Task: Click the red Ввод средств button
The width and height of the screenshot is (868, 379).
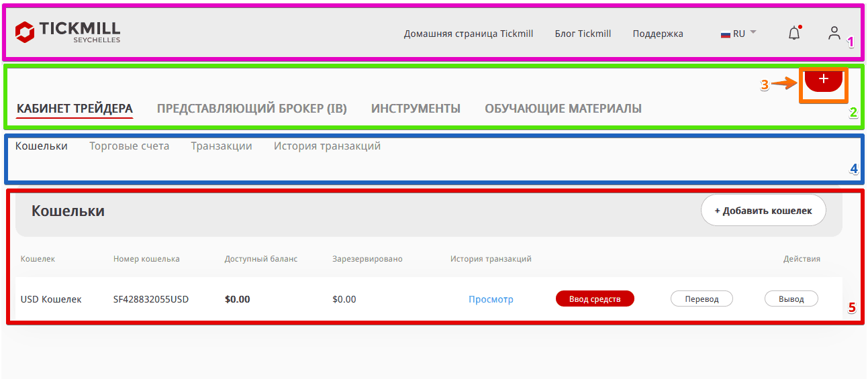Action: 595,299
